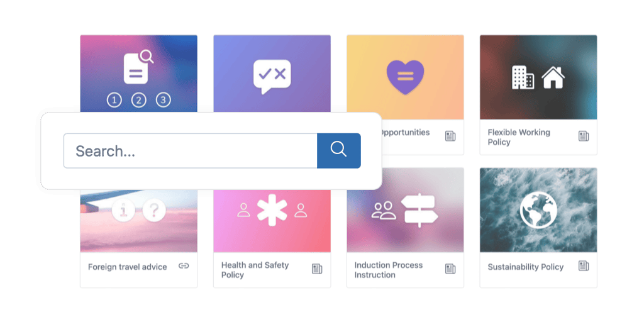Open Health and Safety Policy title
644x322 pixels.
(x=255, y=270)
